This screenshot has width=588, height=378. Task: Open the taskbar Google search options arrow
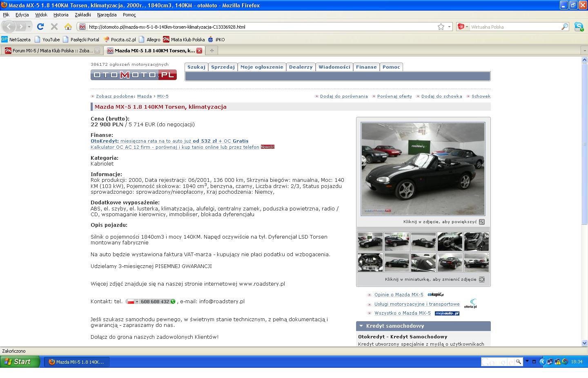tap(527, 361)
